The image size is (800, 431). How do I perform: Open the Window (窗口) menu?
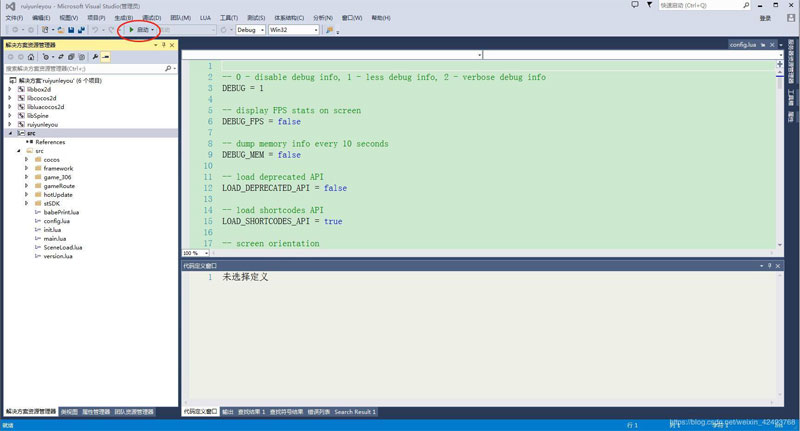click(352, 18)
